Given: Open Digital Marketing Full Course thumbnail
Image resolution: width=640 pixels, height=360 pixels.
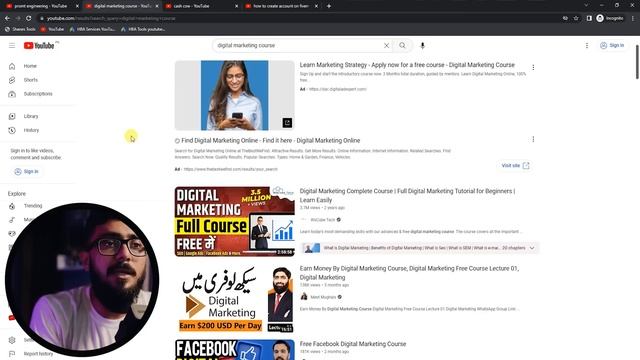Looking at the screenshot, I should (x=234, y=222).
